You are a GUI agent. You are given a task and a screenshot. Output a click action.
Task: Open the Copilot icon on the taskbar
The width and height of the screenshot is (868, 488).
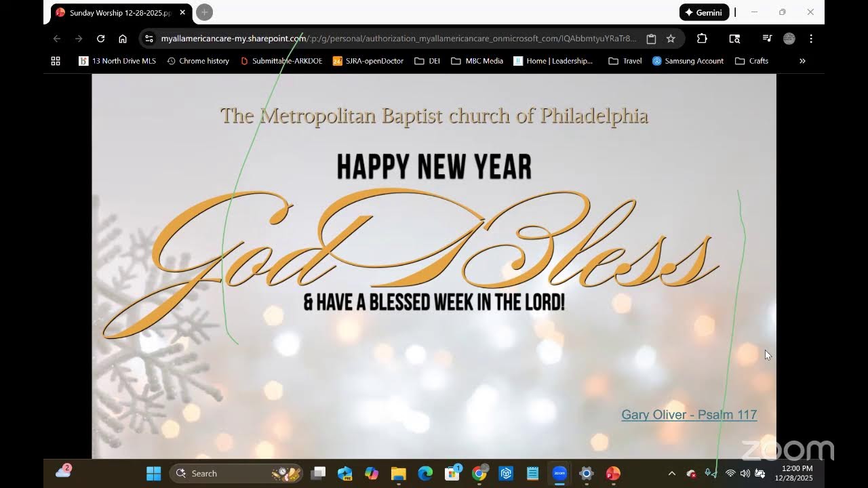tap(372, 473)
